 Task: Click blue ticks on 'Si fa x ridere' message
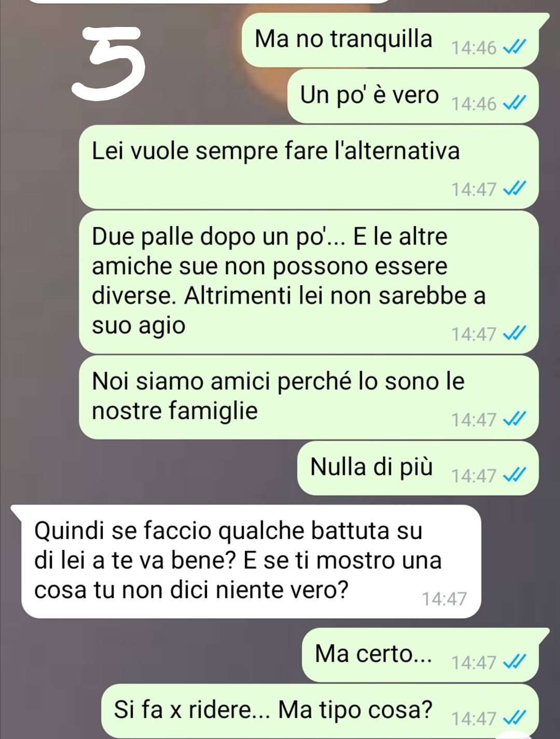[x=515, y=719]
